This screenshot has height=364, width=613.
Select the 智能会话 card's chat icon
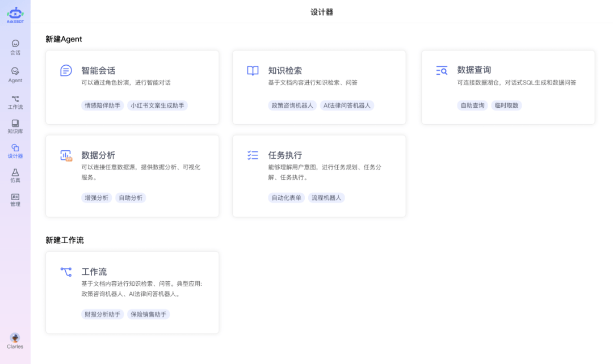click(66, 70)
